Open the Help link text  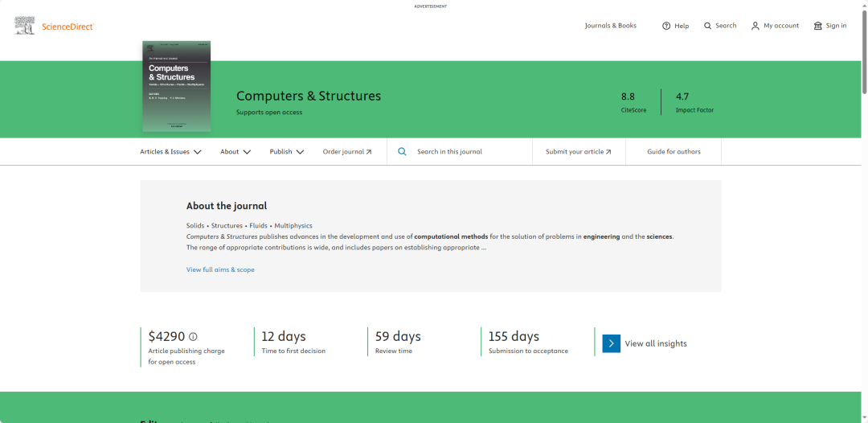[x=682, y=26]
